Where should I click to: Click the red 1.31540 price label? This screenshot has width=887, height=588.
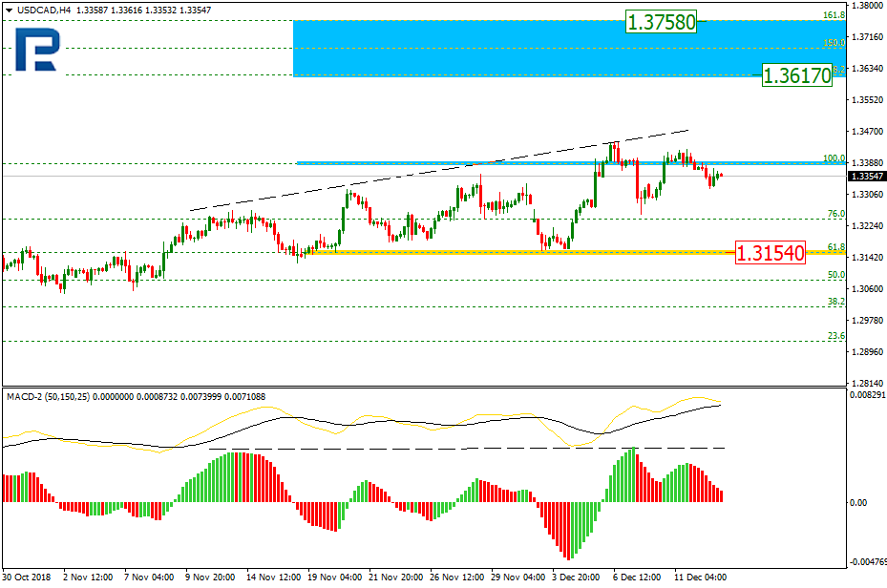pyautogui.click(x=771, y=253)
